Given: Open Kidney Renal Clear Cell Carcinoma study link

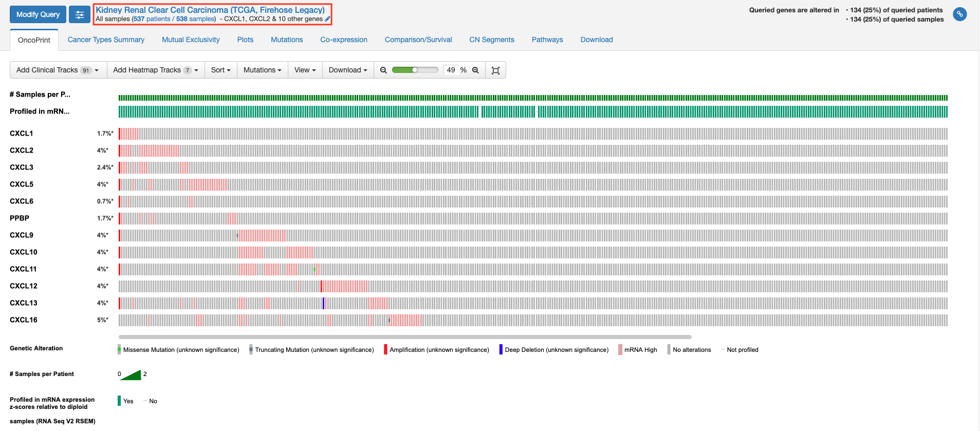Looking at the screenshot, I should pos(210,10).
